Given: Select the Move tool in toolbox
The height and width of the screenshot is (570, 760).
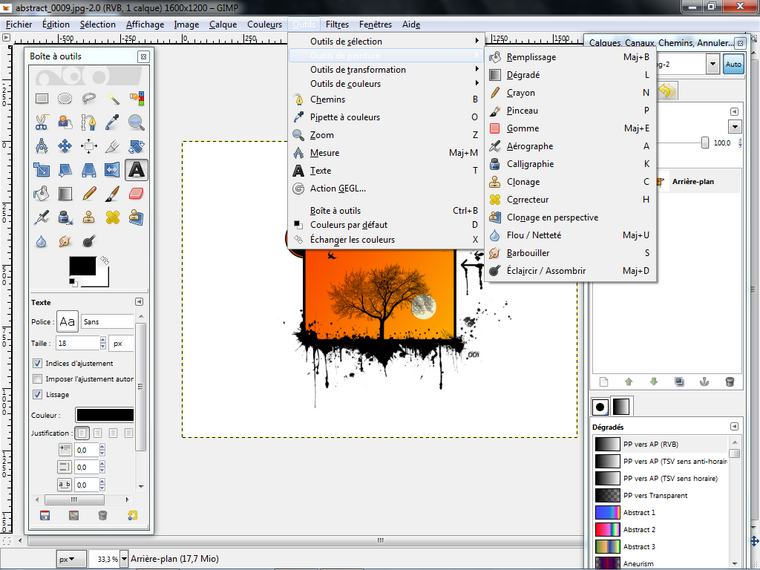Looking at the screenshot, I should 65,146.
